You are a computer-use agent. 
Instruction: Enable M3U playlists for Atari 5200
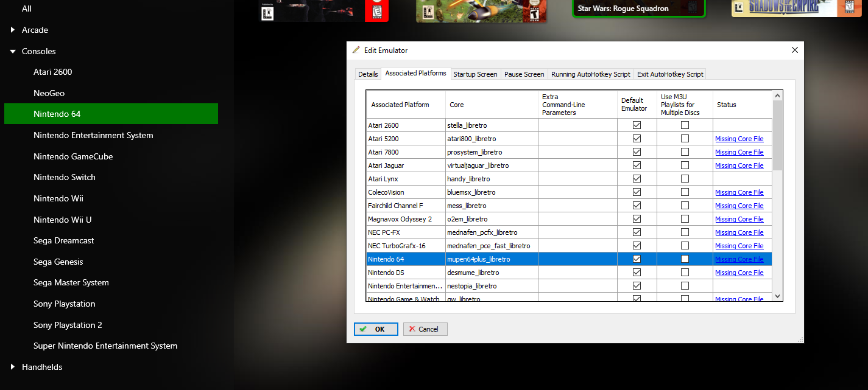point(685,139)
